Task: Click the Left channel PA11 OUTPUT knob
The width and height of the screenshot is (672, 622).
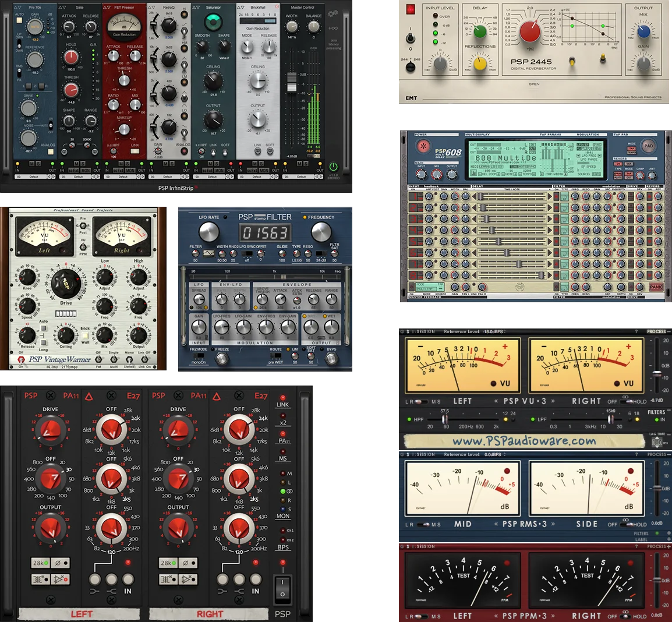Action: [50, 529]
